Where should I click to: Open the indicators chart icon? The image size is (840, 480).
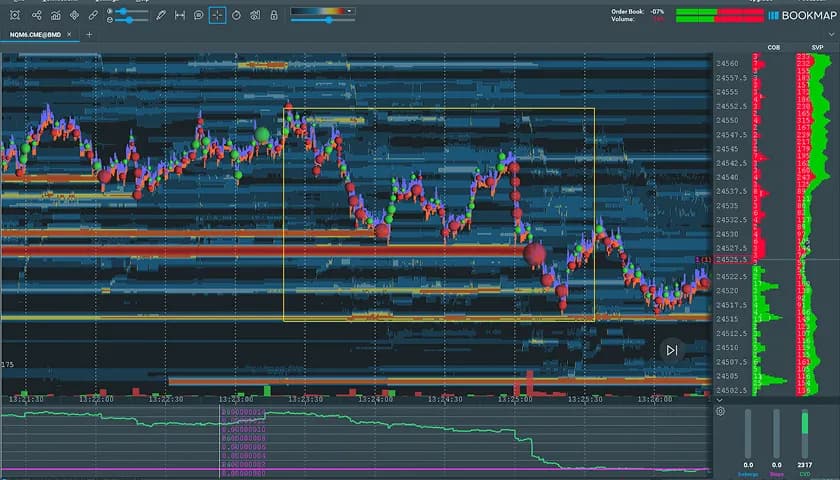[56, 16]
